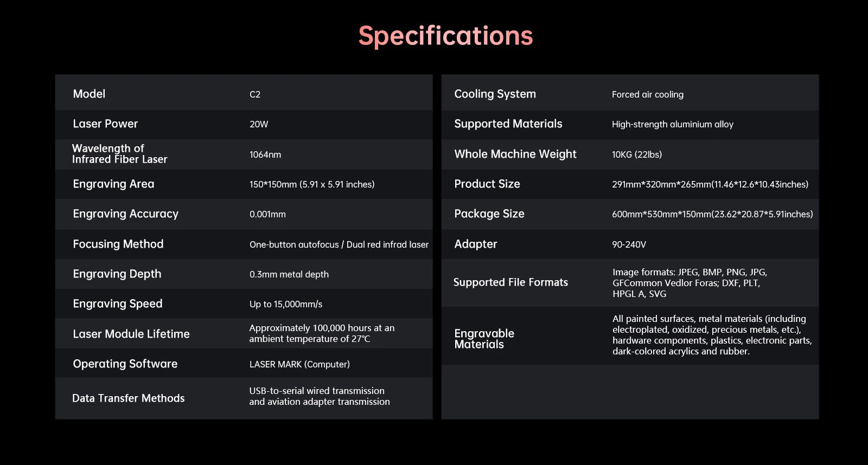The height and width of the screenshot is (465, 868).
Task: Select the 0.3mm metal depth value
Action: 289,274
